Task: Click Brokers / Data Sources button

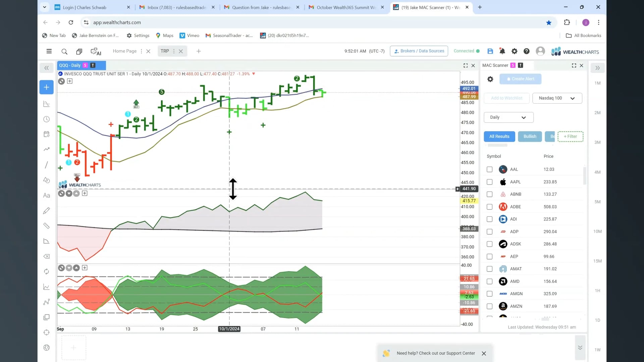Action: tap(419, 51)
